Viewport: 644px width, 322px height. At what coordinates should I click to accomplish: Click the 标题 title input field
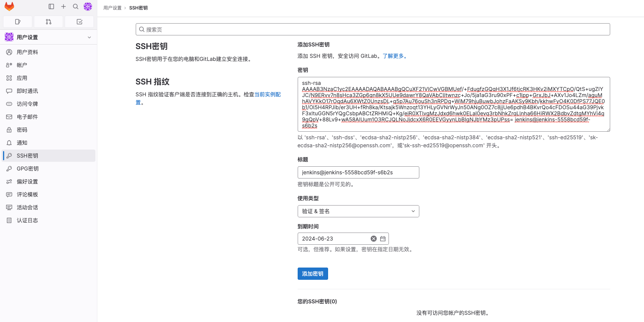pos(358,172)
